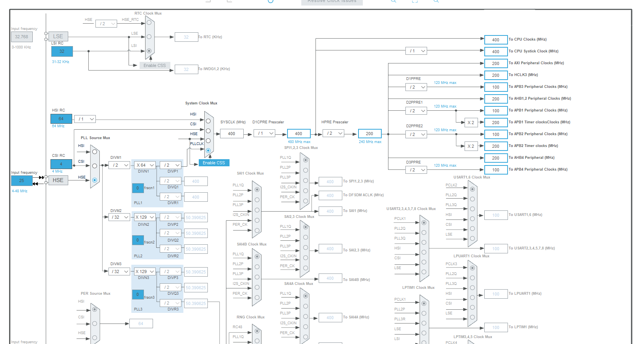
Task: Click the HSE oscillator block
Action: (58, 180)
